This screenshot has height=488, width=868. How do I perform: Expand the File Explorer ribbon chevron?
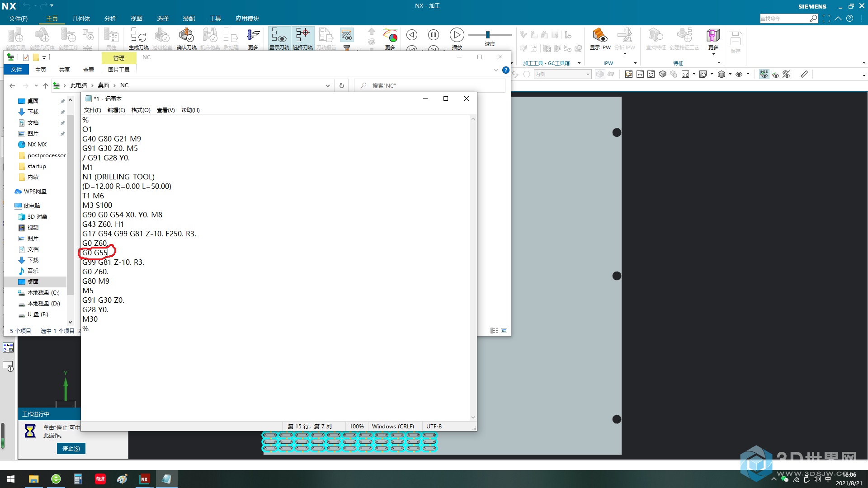tap(496, 70)
